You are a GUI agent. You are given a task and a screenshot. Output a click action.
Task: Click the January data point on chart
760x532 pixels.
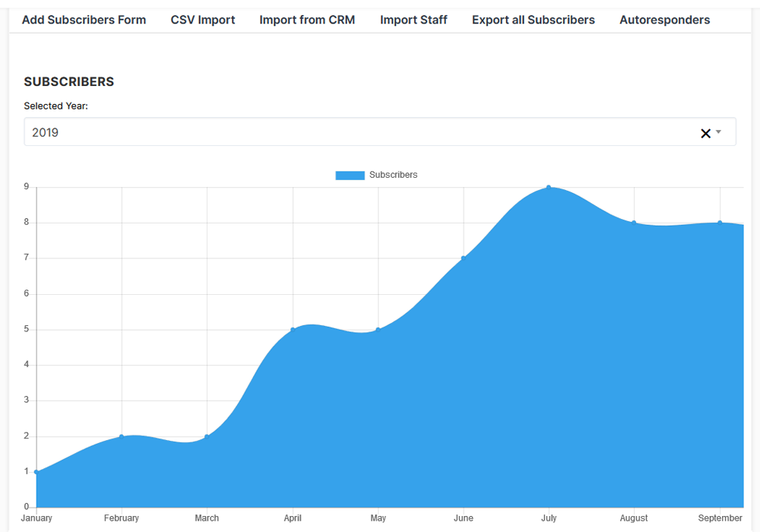click(36, 472)
